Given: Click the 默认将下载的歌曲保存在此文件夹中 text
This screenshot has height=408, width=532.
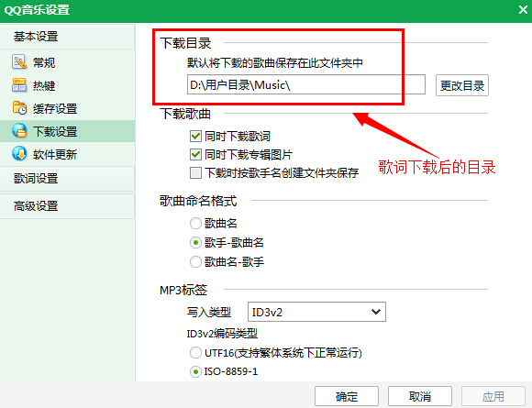Looking at the screenshot, I should coord(275,62).
